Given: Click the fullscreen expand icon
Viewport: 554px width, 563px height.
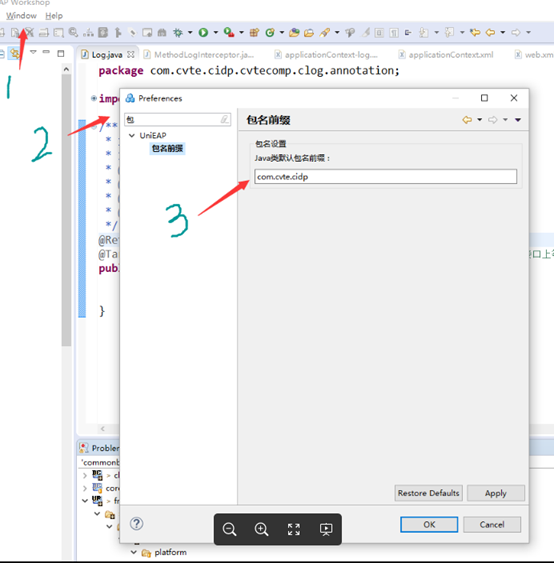Looking at the screenshot, I should click(x=294, y=529).
